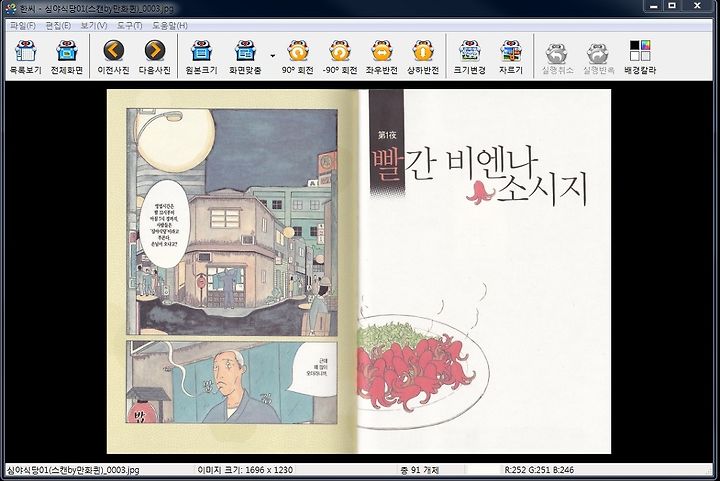
Task: Maximize the viewer window
Action: tap(673, 6)
